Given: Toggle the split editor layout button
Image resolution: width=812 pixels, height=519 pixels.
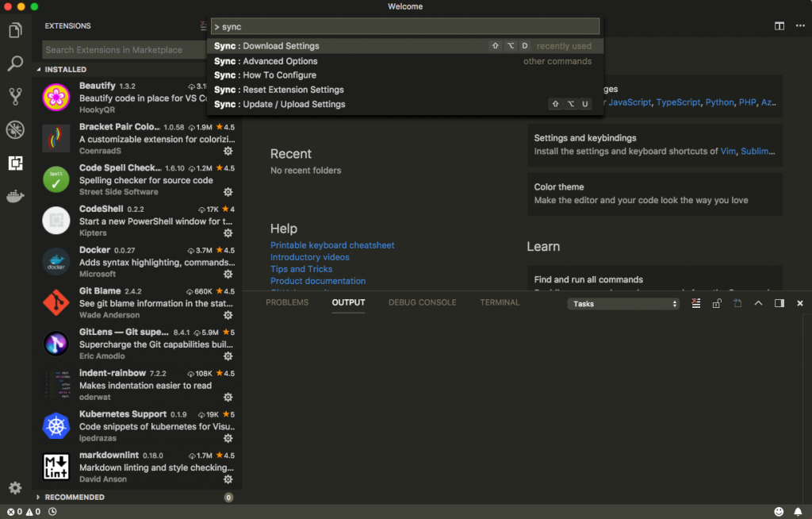Looking at the screenshot, I should [x=779, y=26].
